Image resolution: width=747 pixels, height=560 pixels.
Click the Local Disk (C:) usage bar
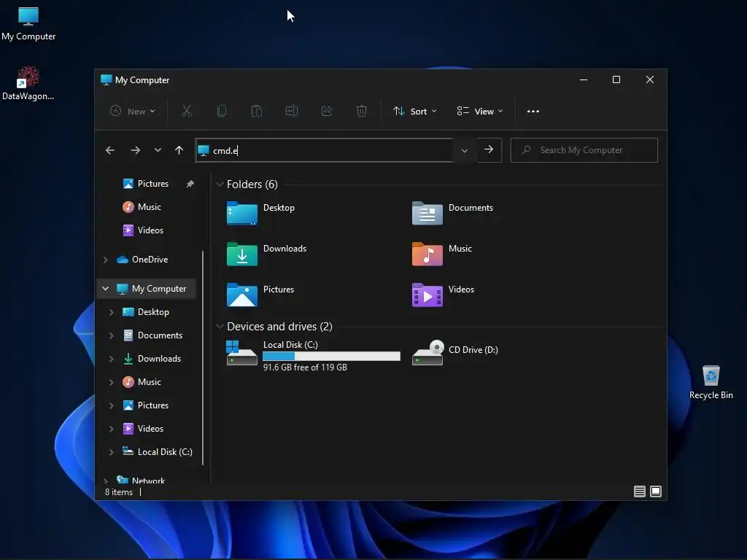pos(332,356)
